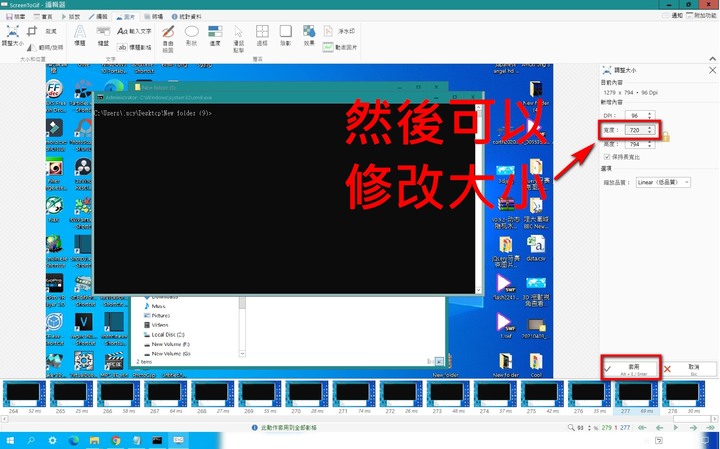Image resolution: width=720 pixels, height=449 pixels.
Task: Open the Edit (編輯) ribbon tab
Action: coord(98,17)
